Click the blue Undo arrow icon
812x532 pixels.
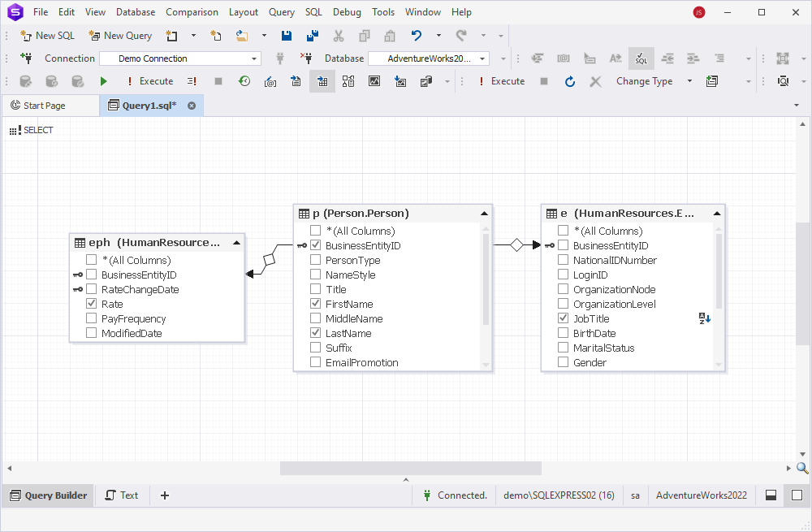click(417, 36)
